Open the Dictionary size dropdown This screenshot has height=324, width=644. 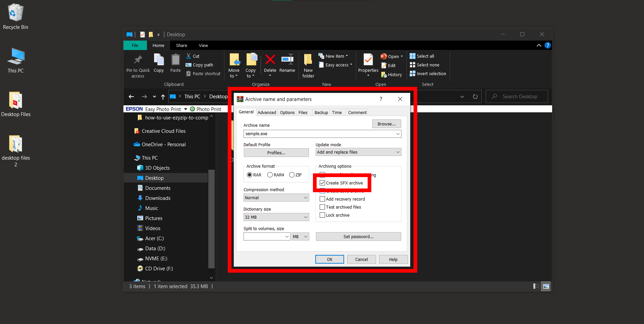click(x=306, y=217)
